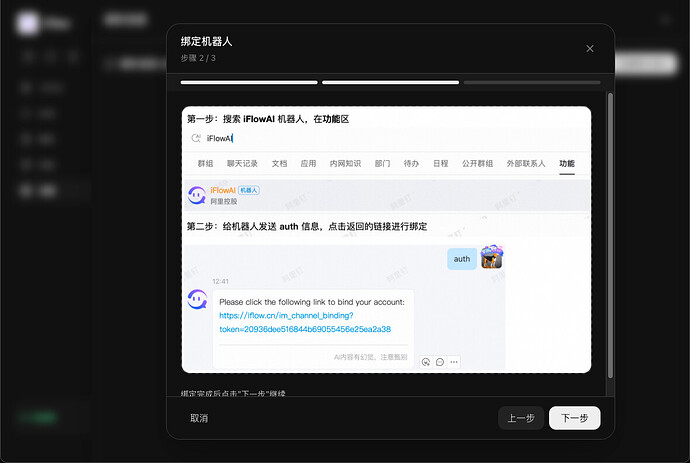Click the 'Please click the following link' text
Image resolution: width=690 pixels, height=463 pixels.
point(312,302)
